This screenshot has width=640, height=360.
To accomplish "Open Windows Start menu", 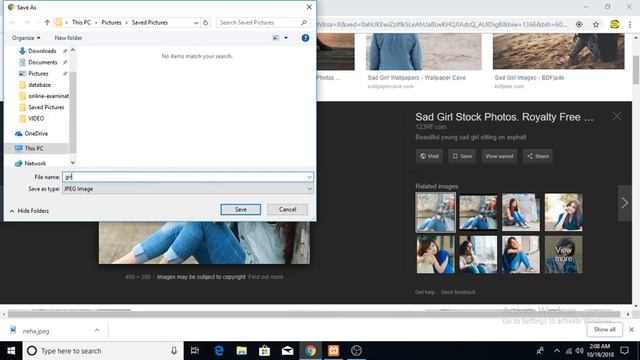I will pyautogui.click(x=11, y=351).
